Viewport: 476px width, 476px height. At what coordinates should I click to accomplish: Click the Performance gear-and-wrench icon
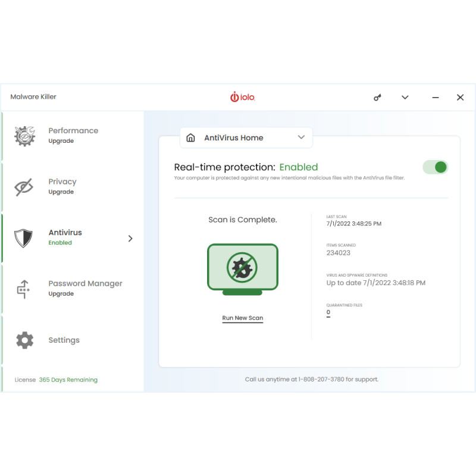[x=24, y=136]
